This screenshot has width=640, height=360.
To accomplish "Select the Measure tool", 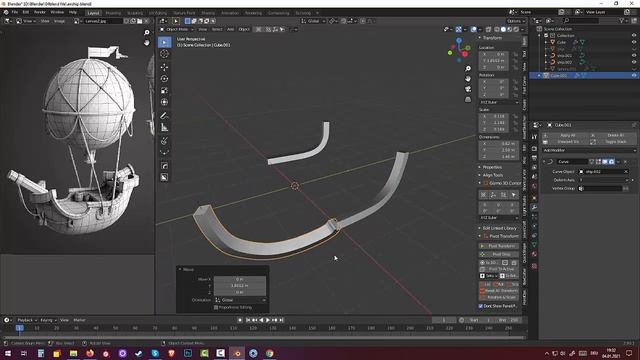I will pyautogui.click(x=164, y=128).
